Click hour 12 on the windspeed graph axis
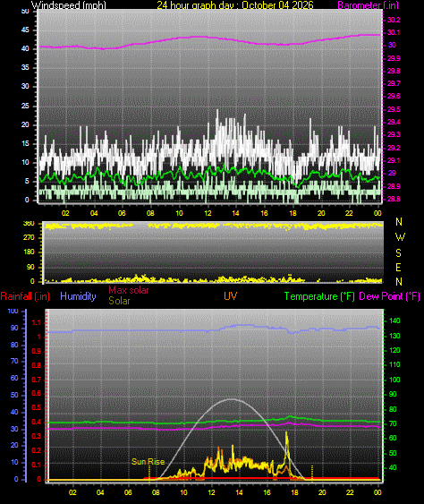Screen dimensions: 424x504 click(x=208, y=213)
